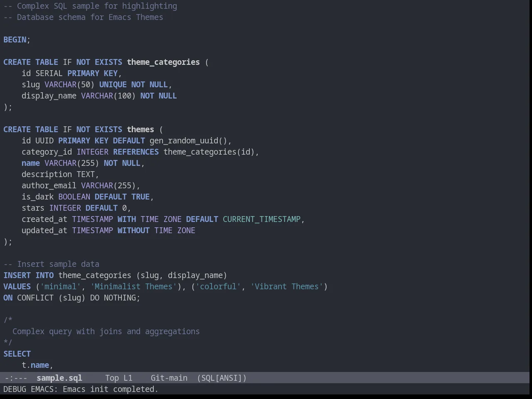Click display_name before VARCHAR(100)

click(x=49, y=96)
